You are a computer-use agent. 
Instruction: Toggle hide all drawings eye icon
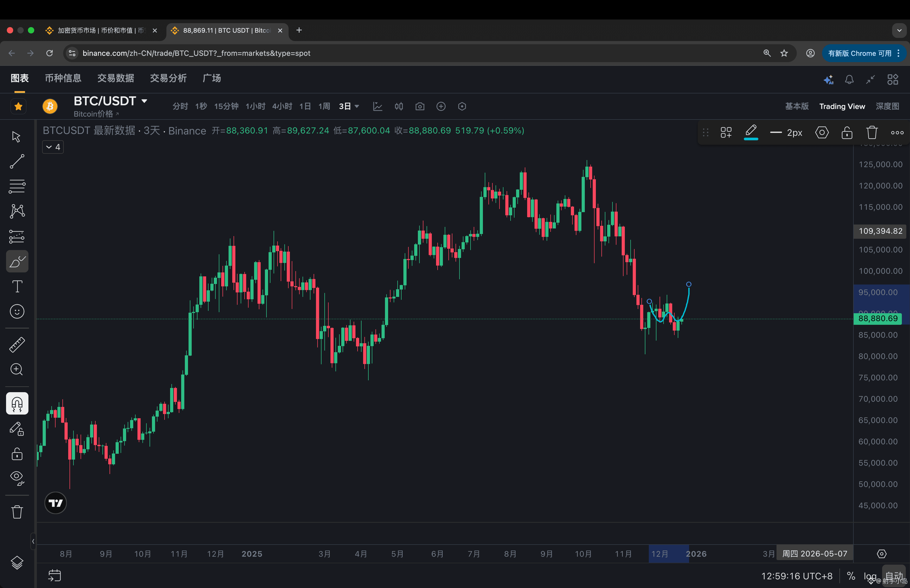17,478
